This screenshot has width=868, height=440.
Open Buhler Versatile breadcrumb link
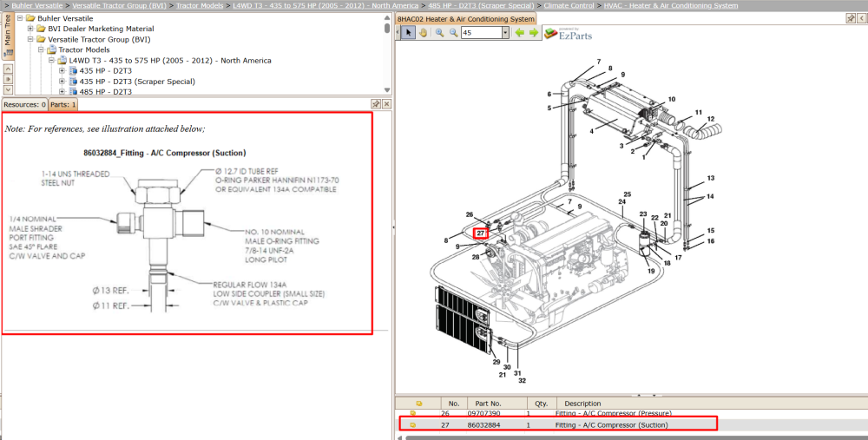point(37,5)
